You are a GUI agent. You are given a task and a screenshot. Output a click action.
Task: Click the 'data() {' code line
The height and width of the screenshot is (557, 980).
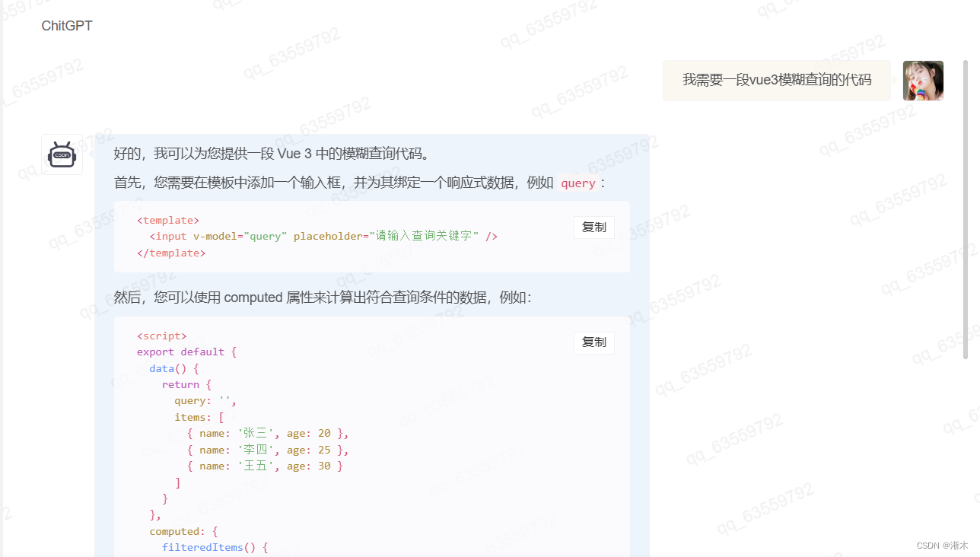pos(174,368)
